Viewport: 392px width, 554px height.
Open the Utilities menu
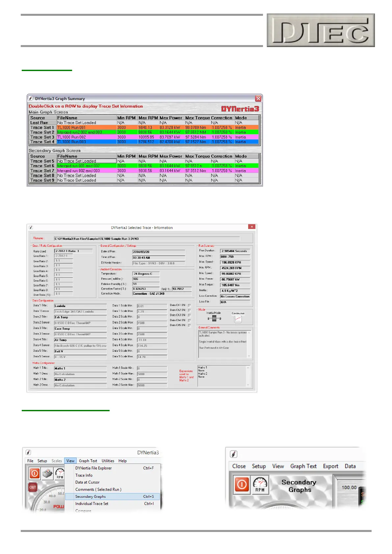108,461
